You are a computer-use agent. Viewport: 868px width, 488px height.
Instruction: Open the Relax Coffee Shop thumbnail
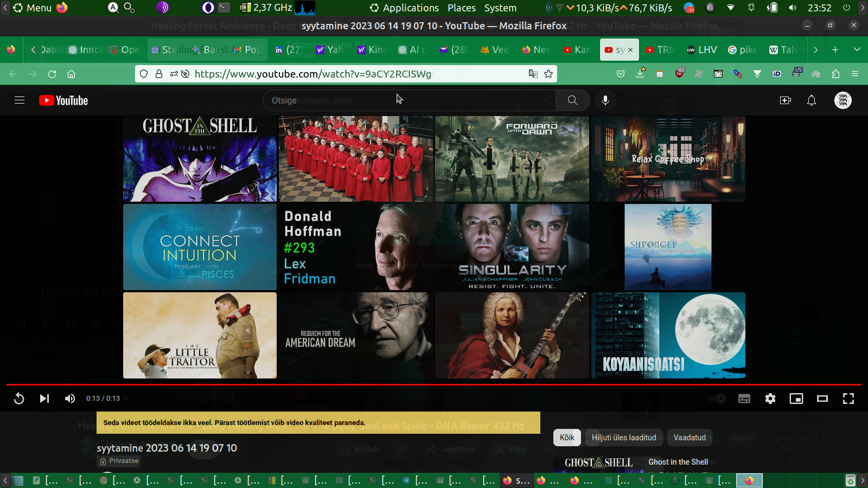[668, 159]
